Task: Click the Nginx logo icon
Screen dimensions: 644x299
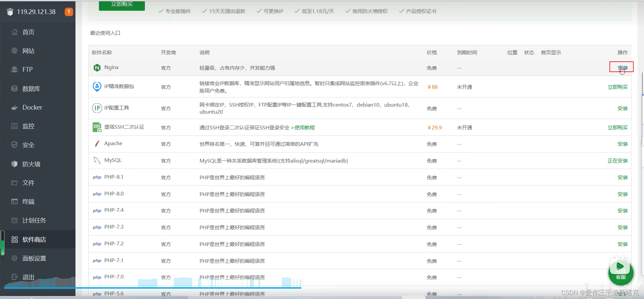Action: pyautogui.click(x=97, y=68)
